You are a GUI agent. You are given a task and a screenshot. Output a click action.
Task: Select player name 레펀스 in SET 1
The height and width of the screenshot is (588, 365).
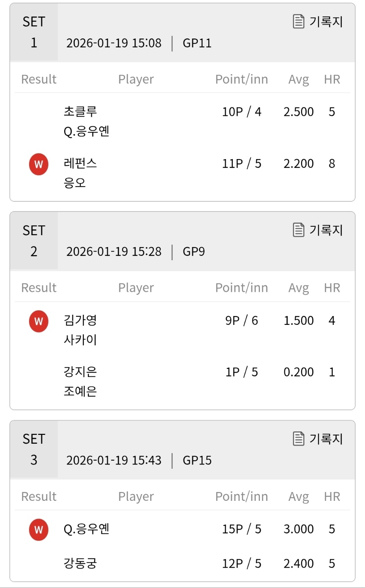pyautogui.click(x=80, y=164)
